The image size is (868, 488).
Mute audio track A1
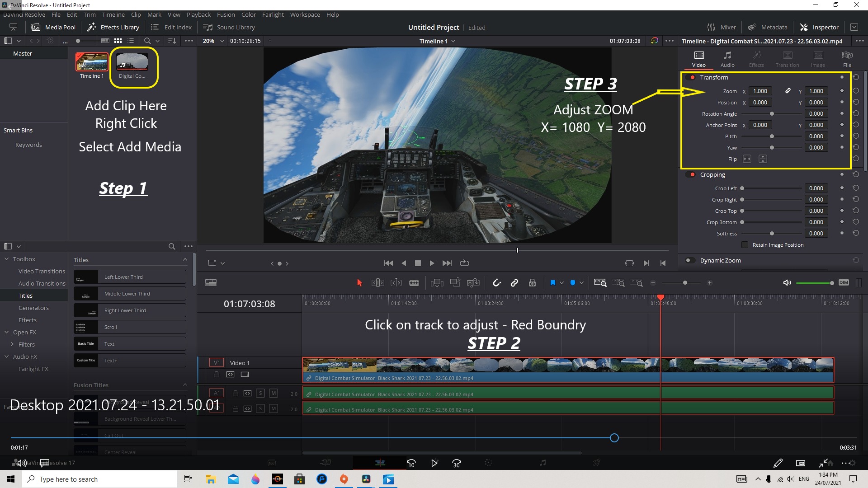[x=273, y=393]
